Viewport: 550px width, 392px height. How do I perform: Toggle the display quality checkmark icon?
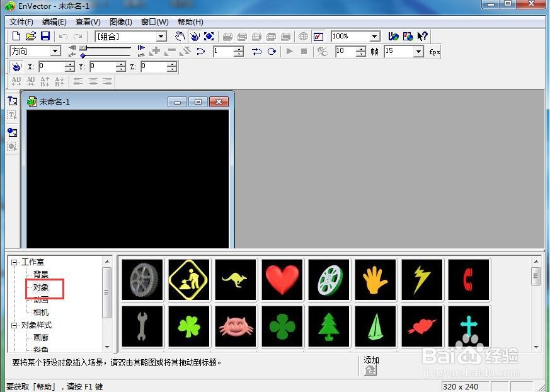(319, 36)
